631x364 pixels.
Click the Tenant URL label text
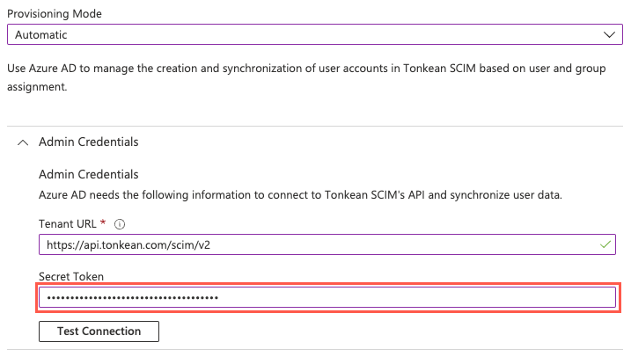click(x=67, y=224)
